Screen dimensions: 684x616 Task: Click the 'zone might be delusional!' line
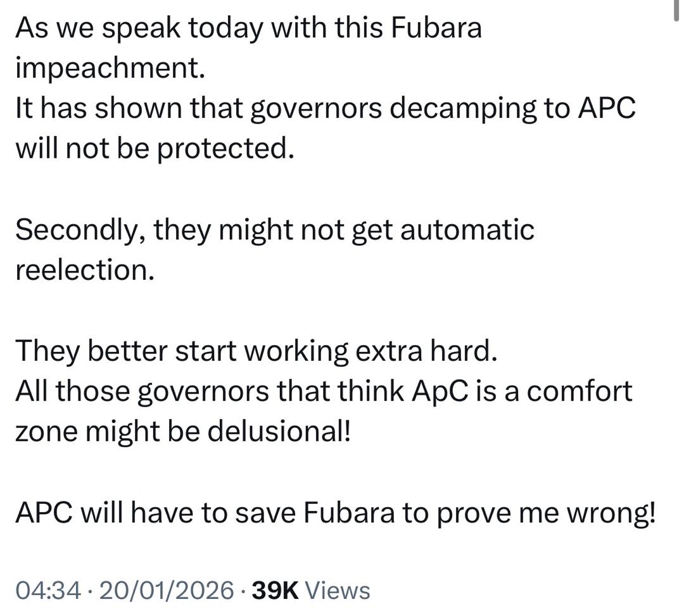(x=182, y=432)
